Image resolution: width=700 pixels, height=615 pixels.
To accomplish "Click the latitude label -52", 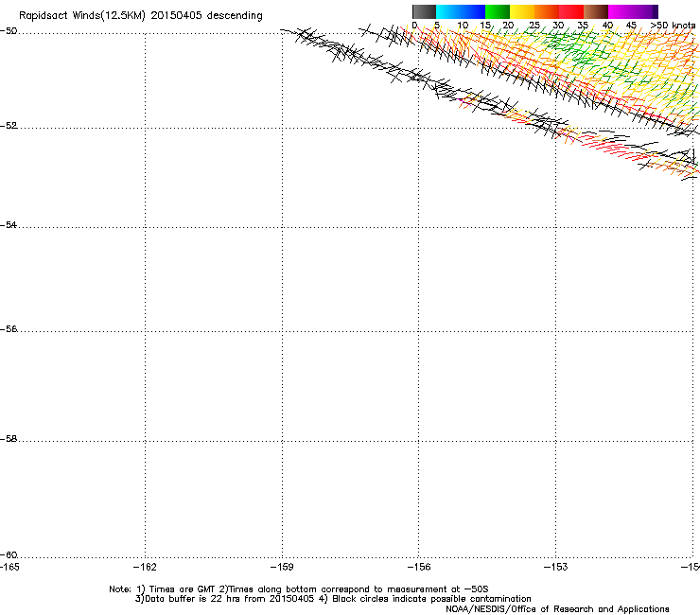I will click(x=9, y=126).
